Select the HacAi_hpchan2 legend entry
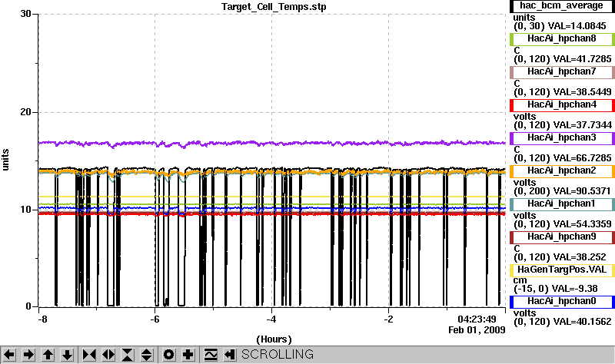The height and width of the screenshot is (364, 615). (562, 170)
